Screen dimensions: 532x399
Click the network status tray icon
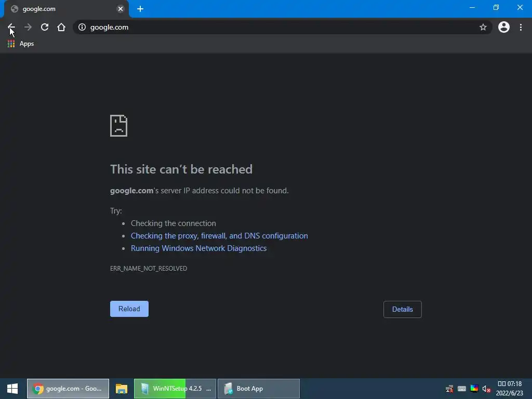[x=449, y=389]
